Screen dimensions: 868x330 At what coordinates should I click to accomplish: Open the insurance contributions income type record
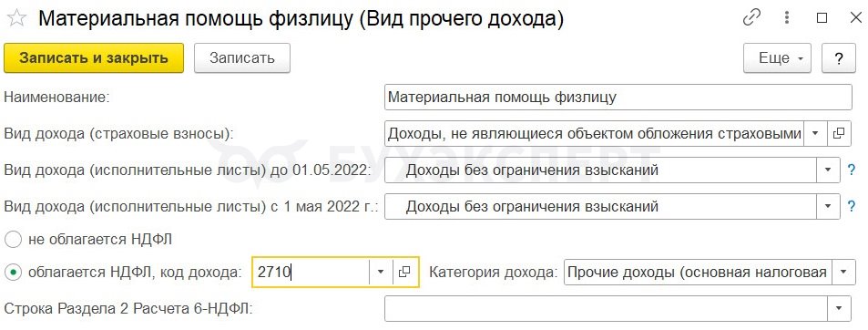(839, 133)
